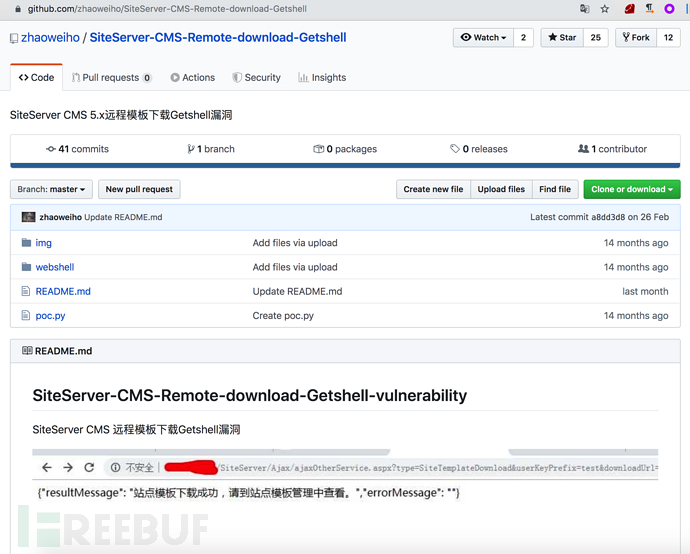Expand Clone or download menu
Screen dimensions: 690x554
[x=632, y=189]
